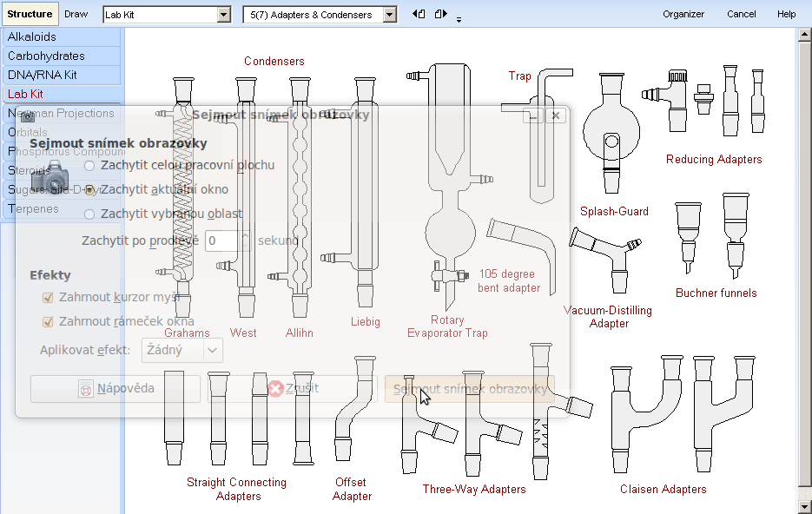This screenshot has width=812, height=514.
Task: Select the left Claisen adapter template
Action: click(x=647, y=414)
